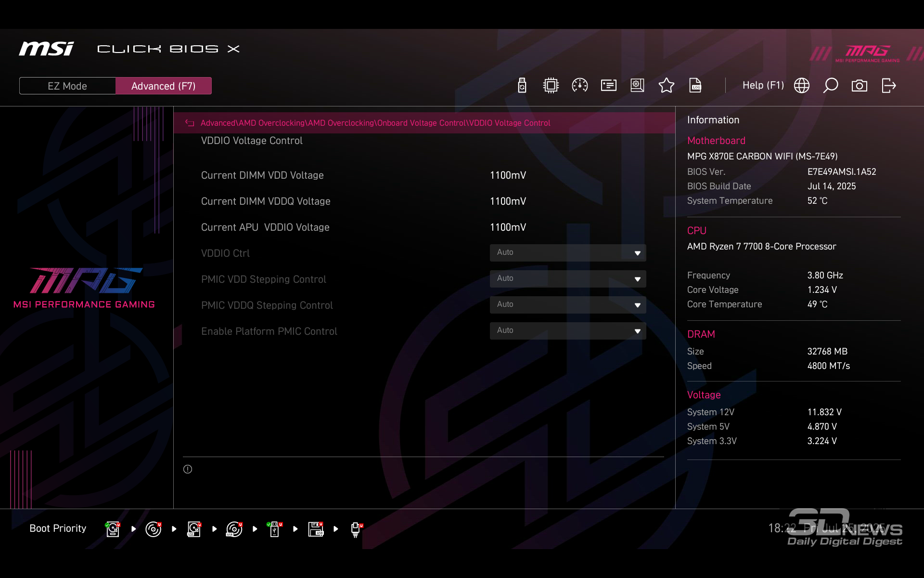Select the USB hard disk boot device icon
Viewport: 924px width, 578px height.
coord(194,529)
